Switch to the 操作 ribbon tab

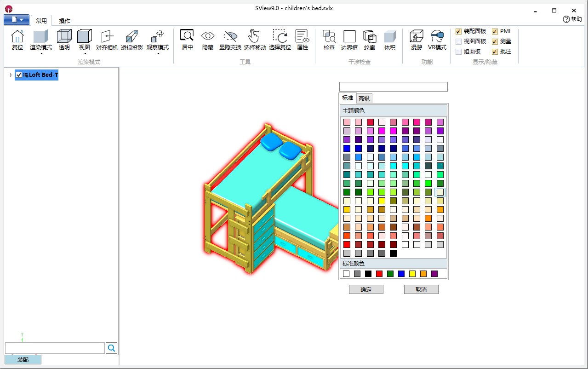pos(65,21)
